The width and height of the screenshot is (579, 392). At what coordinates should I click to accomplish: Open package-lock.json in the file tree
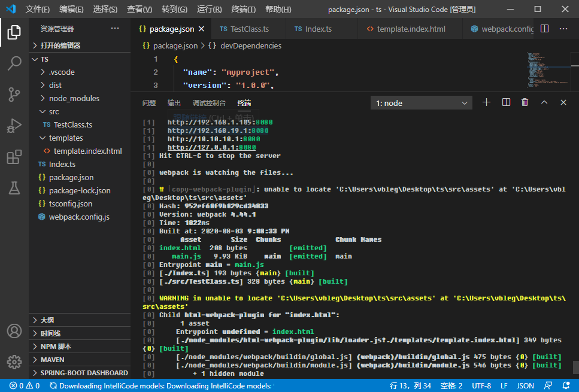pyautogui.click(x=80, y=190)
